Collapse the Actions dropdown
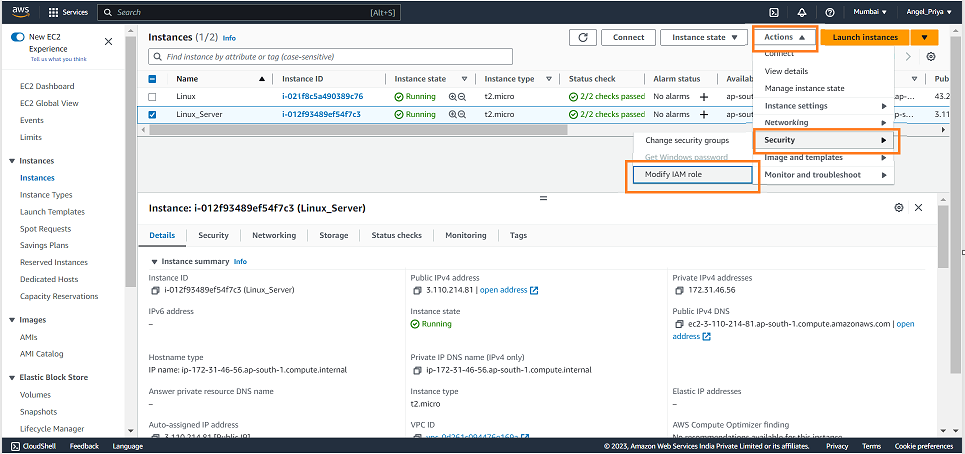 point(785,38)
